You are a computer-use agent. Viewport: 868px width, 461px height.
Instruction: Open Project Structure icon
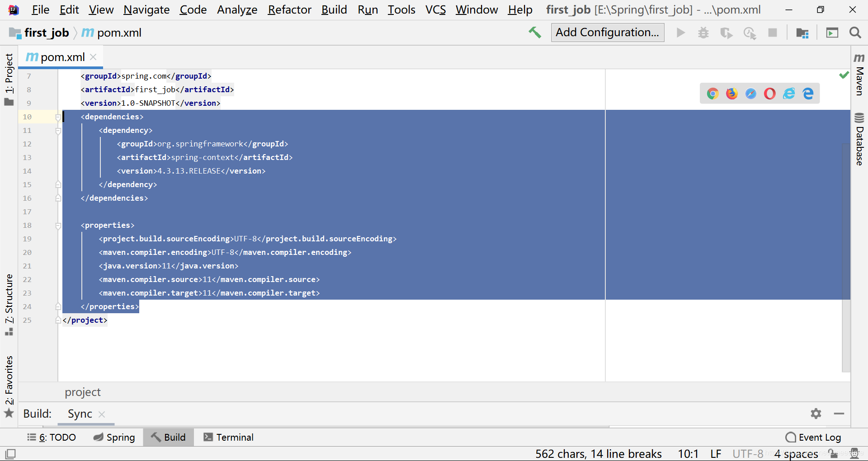[802, 33]
